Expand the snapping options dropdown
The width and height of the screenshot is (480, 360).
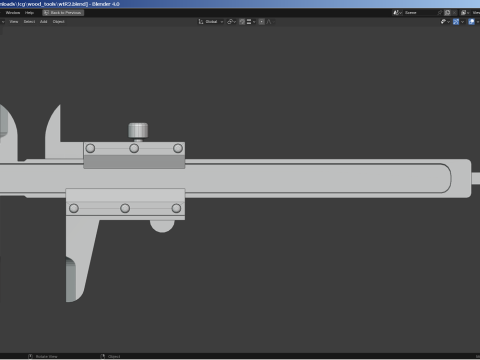click(251, 22)
